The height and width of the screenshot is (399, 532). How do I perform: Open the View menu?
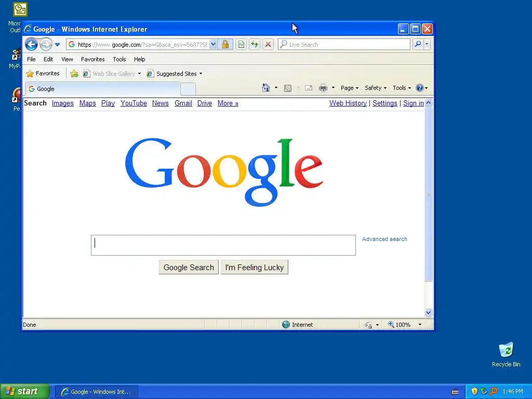67,59
